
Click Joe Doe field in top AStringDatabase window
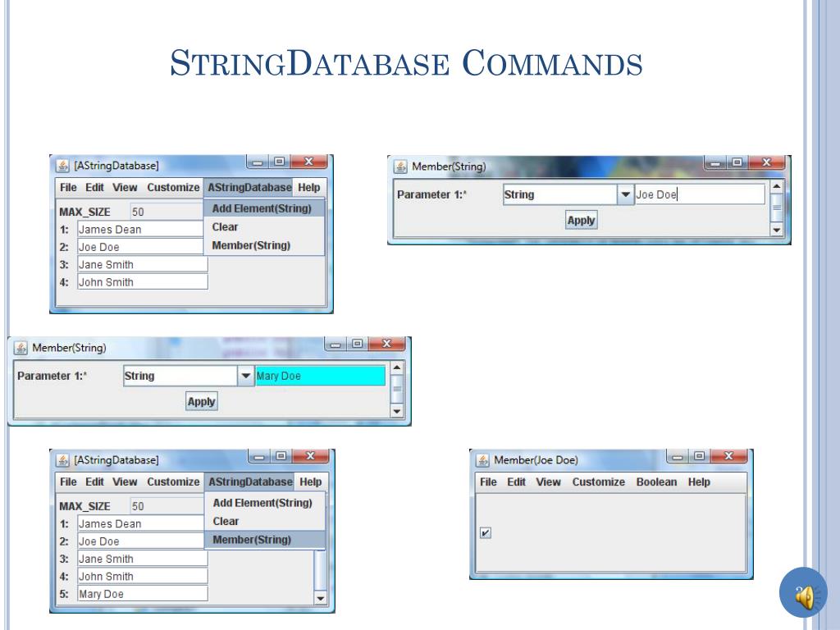140,247
